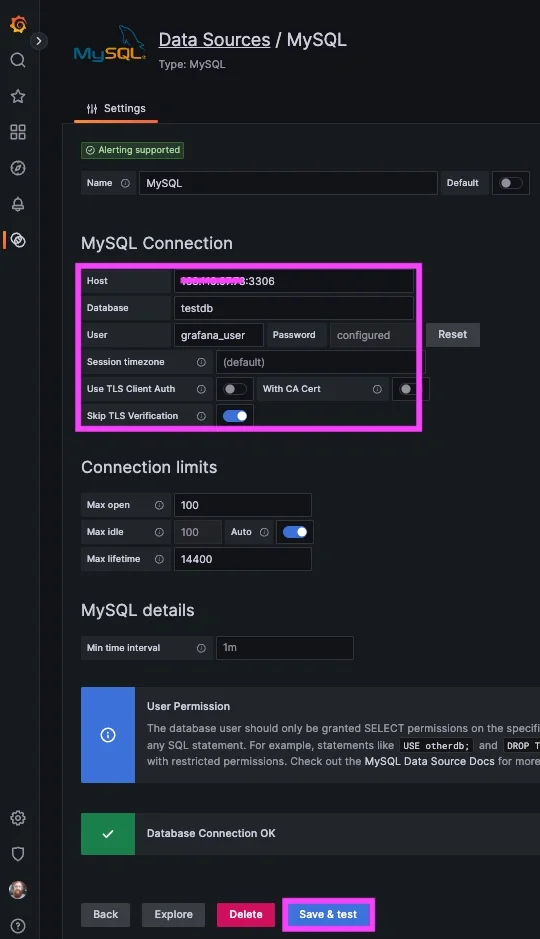540x939 pixels.
Task: Click the Type: MySQL subtitle
Action: [192, 64]
